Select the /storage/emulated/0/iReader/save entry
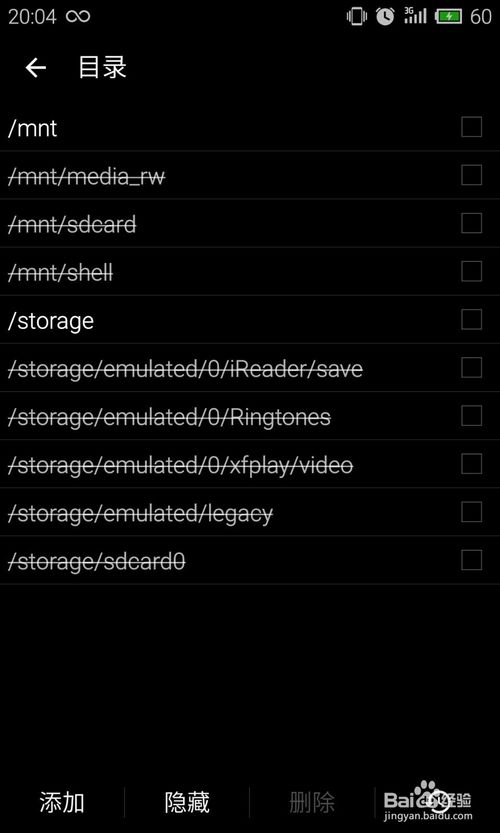 click(250, 368)
